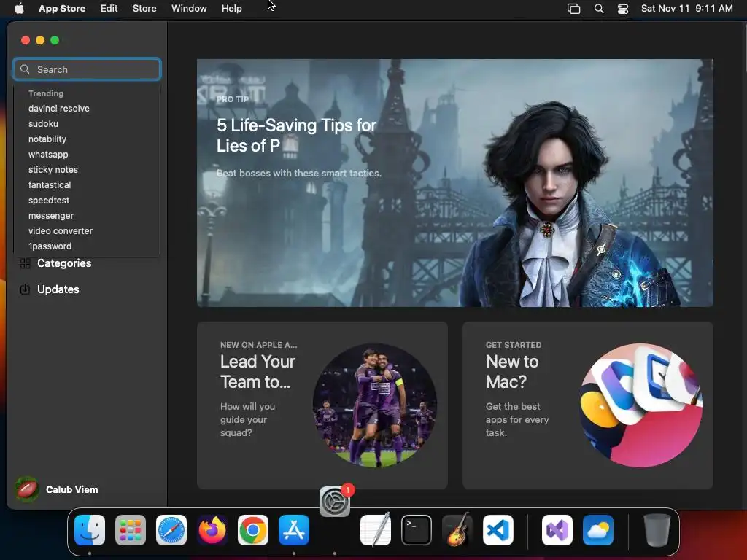Screen dimensions: 747x560
Task: Click the green zoom window button
Action: [55, 41]
